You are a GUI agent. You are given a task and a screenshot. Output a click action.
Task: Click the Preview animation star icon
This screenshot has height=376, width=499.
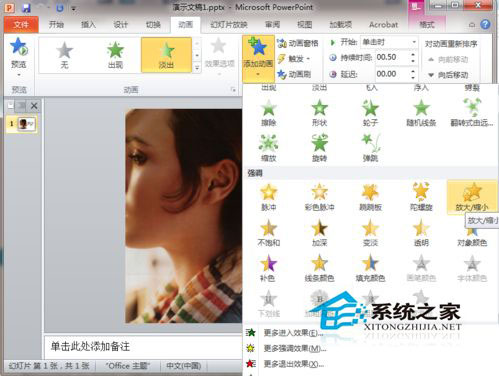(x=19, y=47)
